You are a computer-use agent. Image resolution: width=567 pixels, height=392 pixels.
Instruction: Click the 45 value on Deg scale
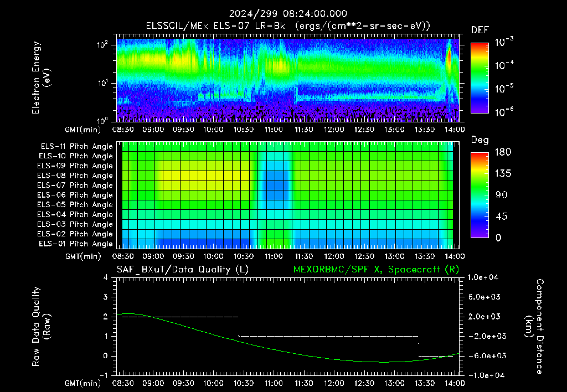pyautogui.click(x=502, y=216)
